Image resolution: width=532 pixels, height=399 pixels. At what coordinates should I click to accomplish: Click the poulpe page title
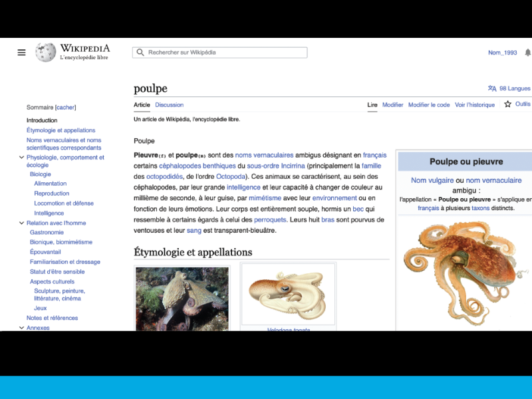pyautogui.click(x=150, y=88)
